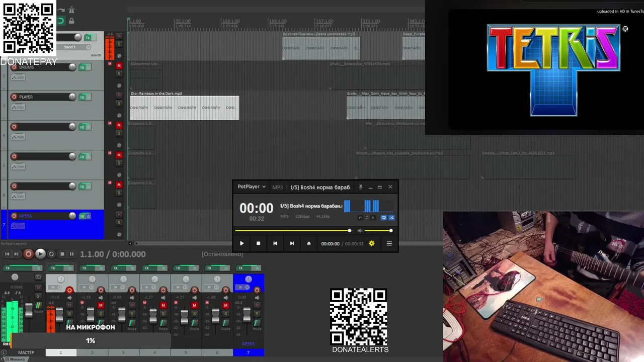Screen dimensions: 644x362
Task: Toggle PotPlayer repeat icon
Action: pyautogui.click(x=383, y=218)
